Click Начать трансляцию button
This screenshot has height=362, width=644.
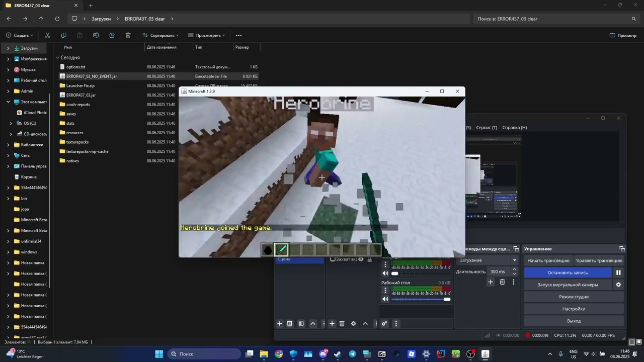(x=548, y=260)
